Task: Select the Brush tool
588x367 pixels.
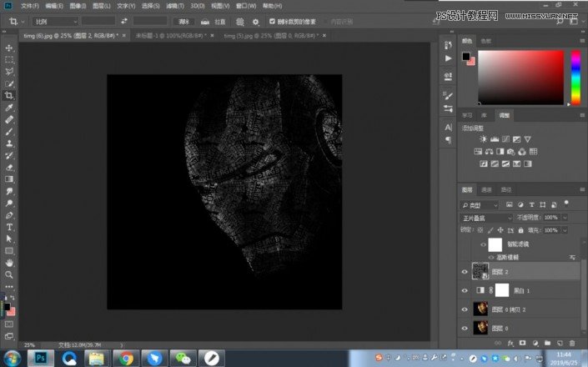Action: click(x=9, y=132)
